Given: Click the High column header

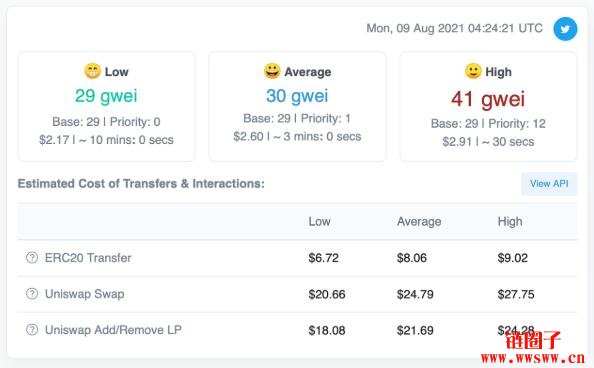Looking at the screenshot, I should [510, 221].
